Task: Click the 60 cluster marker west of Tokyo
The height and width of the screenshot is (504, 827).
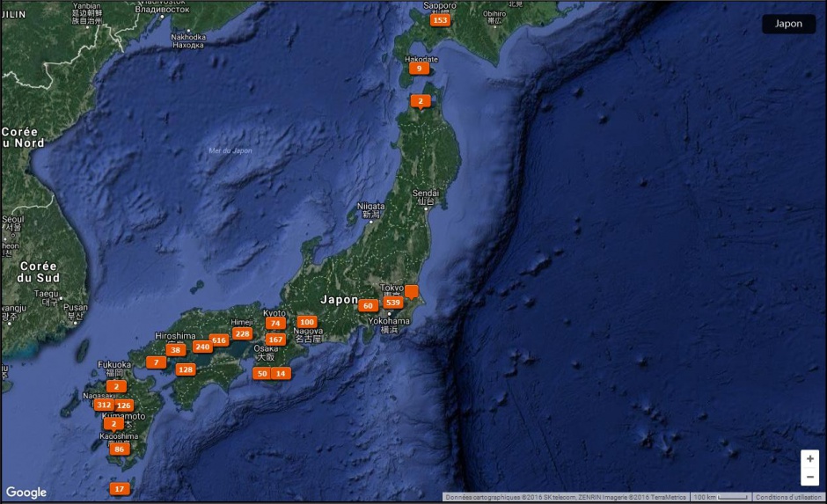Action: coord(368,305)
